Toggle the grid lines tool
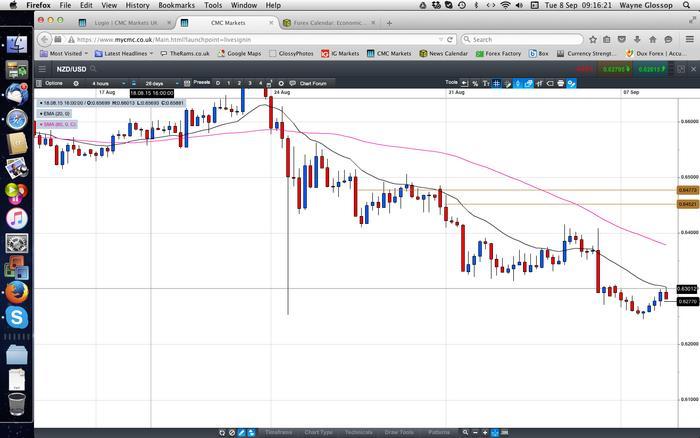Viewport: 700px width, 438px height. coord(496,83)
